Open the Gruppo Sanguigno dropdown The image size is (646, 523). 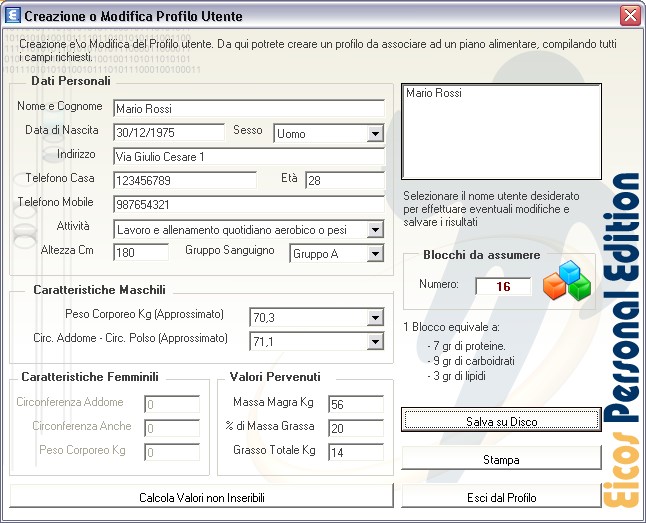point(375,253)
